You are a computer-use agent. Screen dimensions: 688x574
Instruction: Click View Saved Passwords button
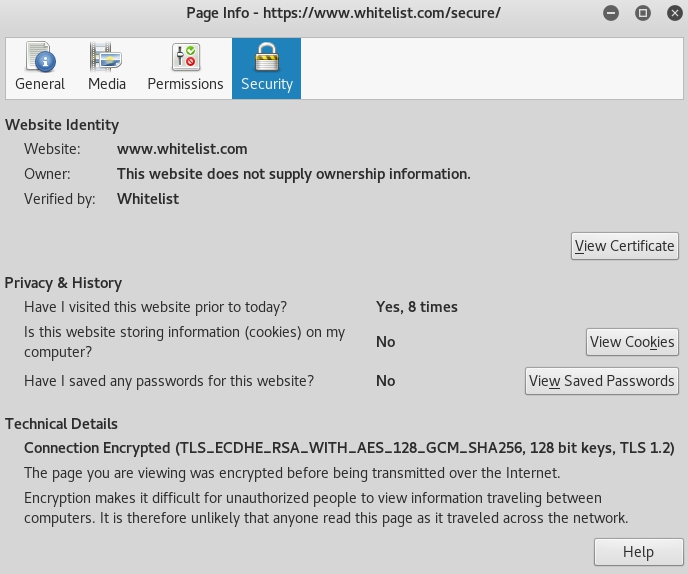602,380
